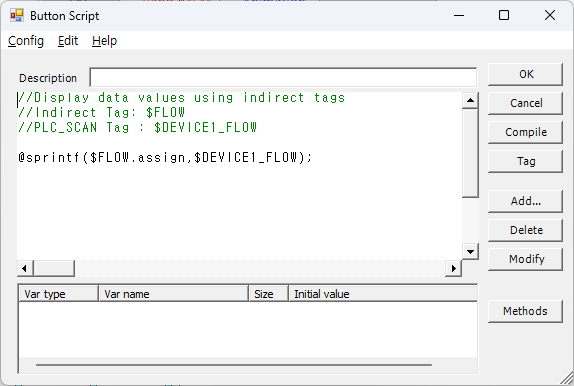Click the horizontal scroll right arrow
The image size is (574, 386).
[x=454, y=268]
